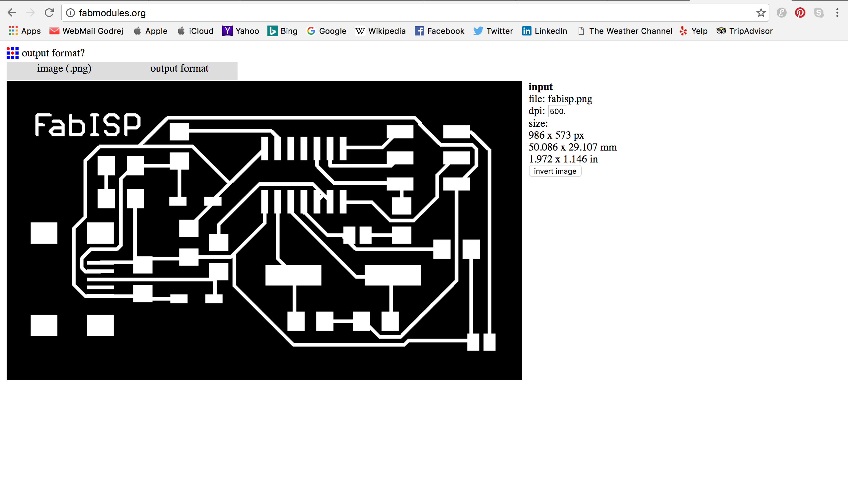View site information icon in address bar
The width and height of the screenshot is (848, 504).
[x=70, y=13]
